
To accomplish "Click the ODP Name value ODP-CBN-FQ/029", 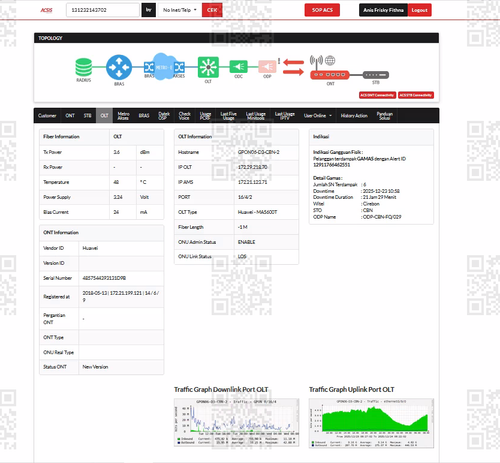I will 382,217.
